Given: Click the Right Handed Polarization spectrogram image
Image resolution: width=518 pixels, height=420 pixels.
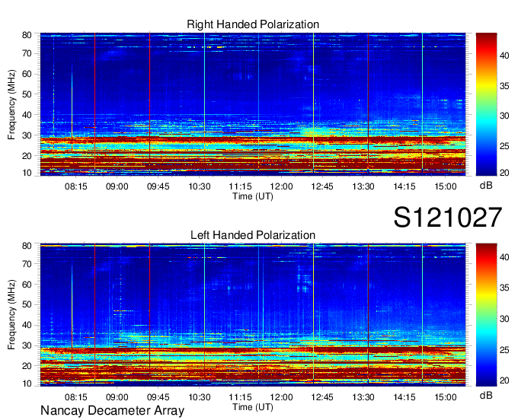Looking at the screenshot, I should pyautogui.click(x=253, y=104).
